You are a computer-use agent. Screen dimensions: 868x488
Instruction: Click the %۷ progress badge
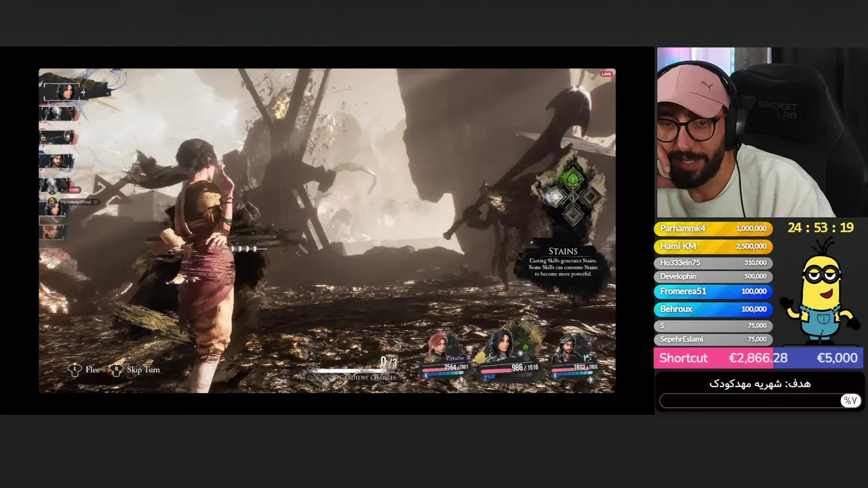coord(850,401)
